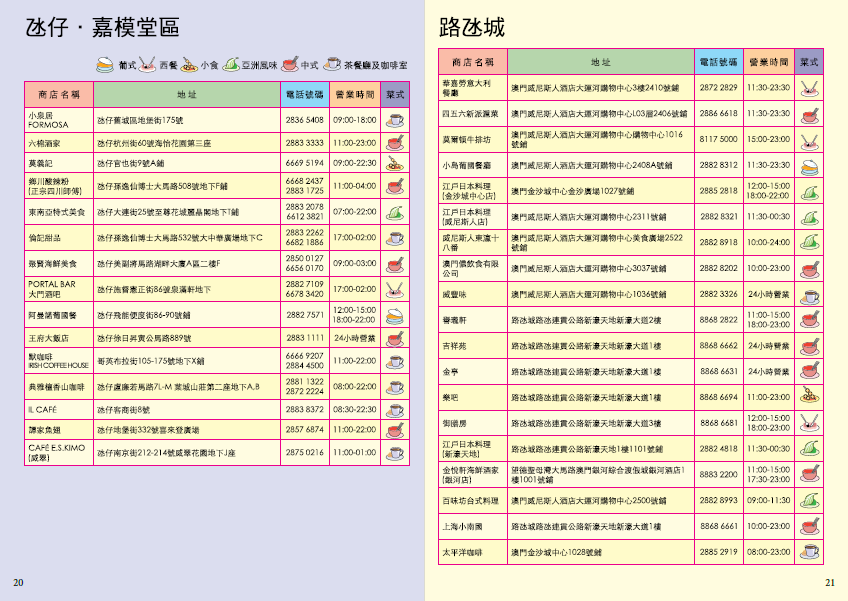The width and height of the screenshot is (848, 601).
Task: Click the page number 21
Action: pyautogui.click(x=829, y=583)
